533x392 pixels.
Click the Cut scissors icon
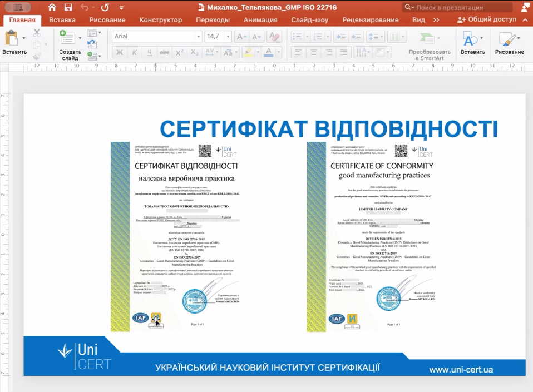(37, 33)
